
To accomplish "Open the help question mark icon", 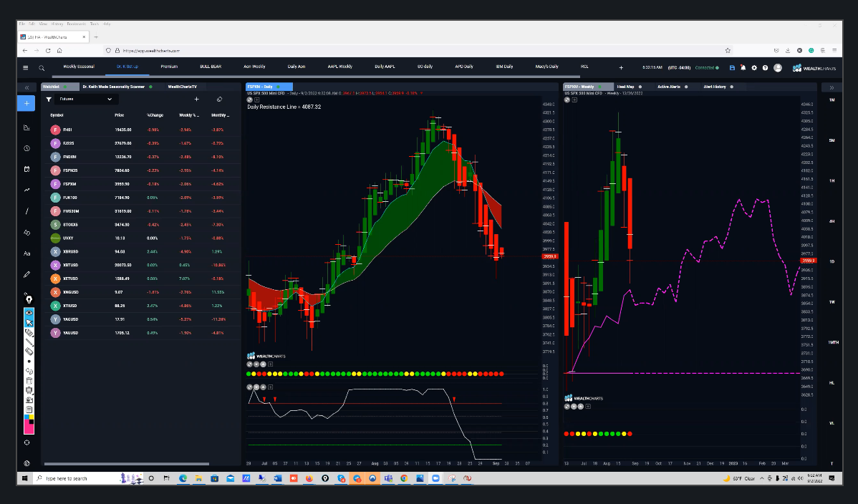I will [x=765, y=68].
